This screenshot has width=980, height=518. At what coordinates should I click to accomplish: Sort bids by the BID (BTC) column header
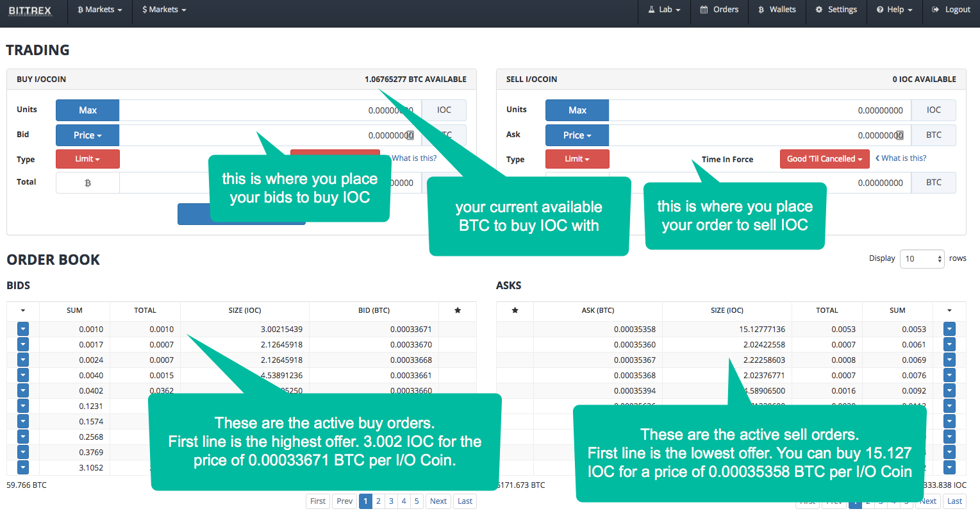374,310
